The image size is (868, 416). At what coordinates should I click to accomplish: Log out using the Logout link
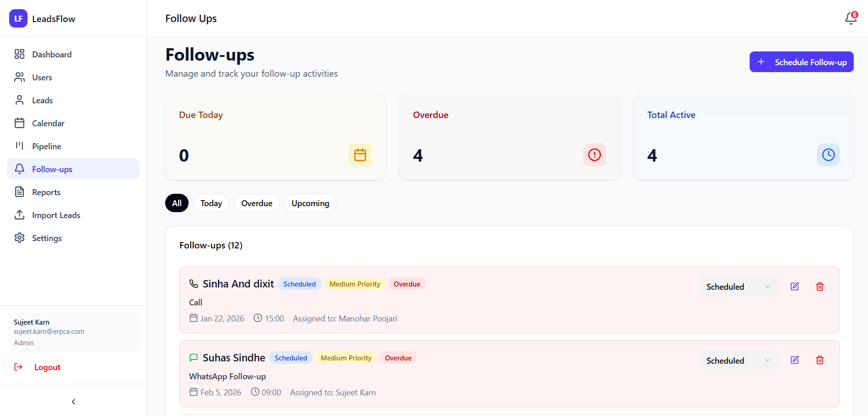coord(47,367)
